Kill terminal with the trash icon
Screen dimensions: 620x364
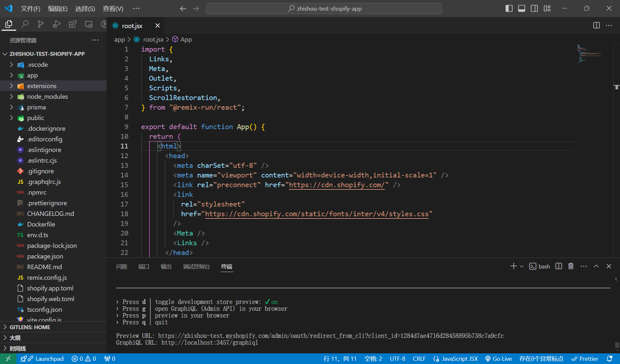571,266
